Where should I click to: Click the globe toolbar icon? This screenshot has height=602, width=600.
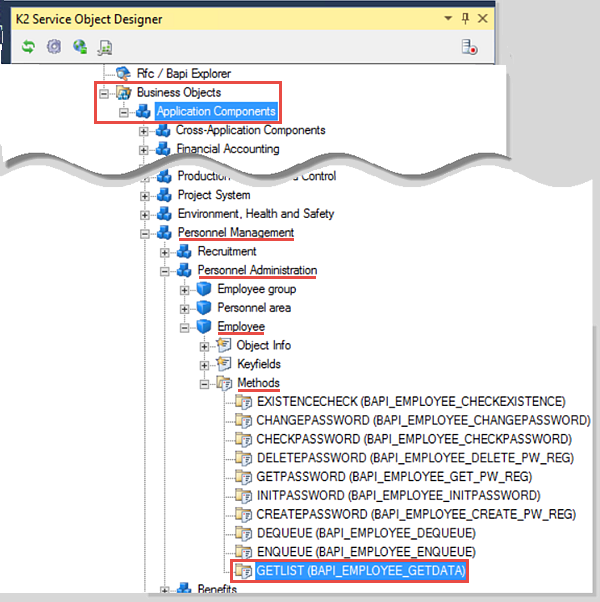click(x=80, y=46)
